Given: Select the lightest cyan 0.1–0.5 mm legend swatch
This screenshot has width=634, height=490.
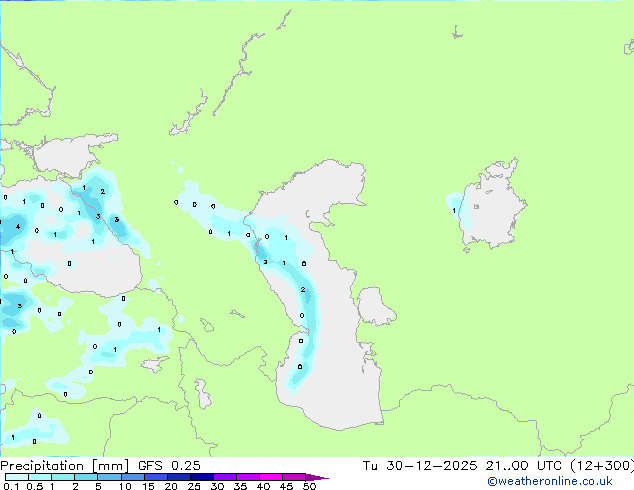Looking at the screenshot, I should point(17,477).
